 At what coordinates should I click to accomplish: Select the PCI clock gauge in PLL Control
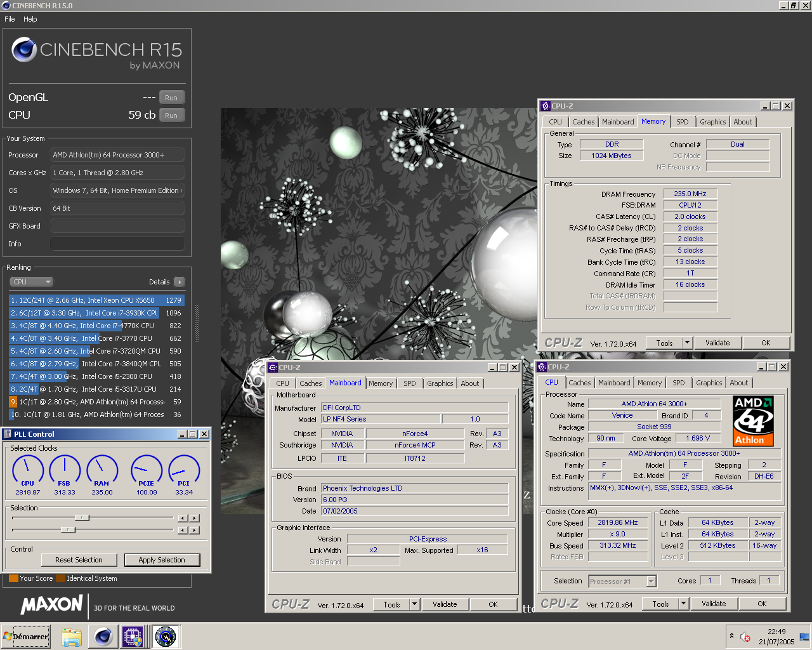click(184, 470)
